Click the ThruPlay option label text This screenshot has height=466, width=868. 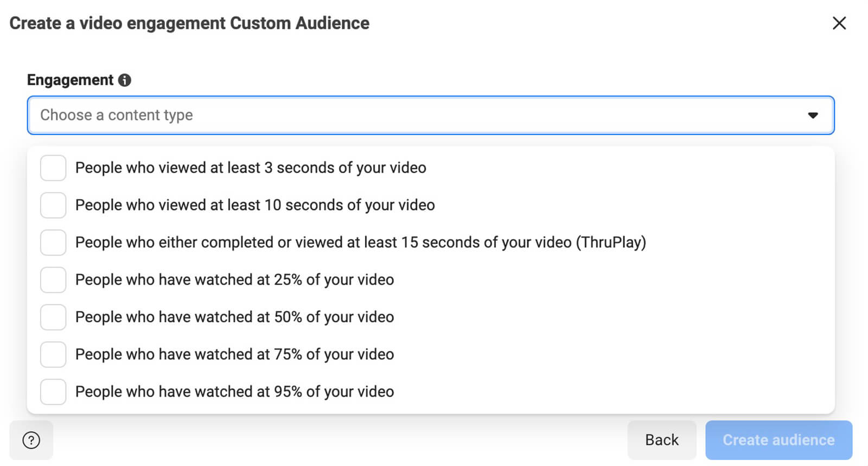coord(360,242)
